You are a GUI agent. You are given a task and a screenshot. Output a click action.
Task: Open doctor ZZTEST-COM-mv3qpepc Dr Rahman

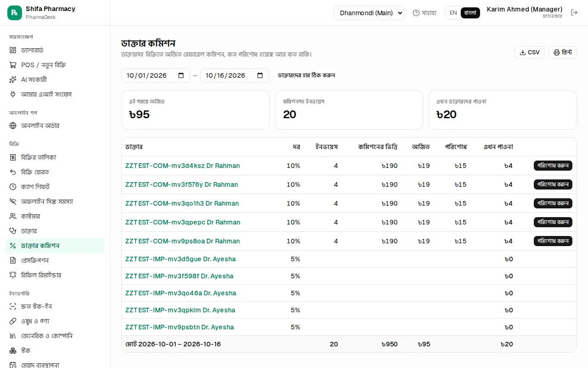coord(183,222)
